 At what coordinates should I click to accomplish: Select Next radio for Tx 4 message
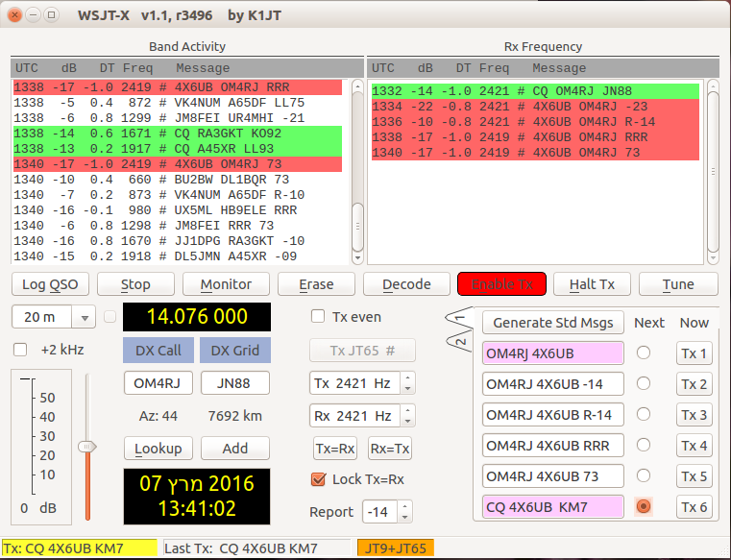(x=644, y=445)
